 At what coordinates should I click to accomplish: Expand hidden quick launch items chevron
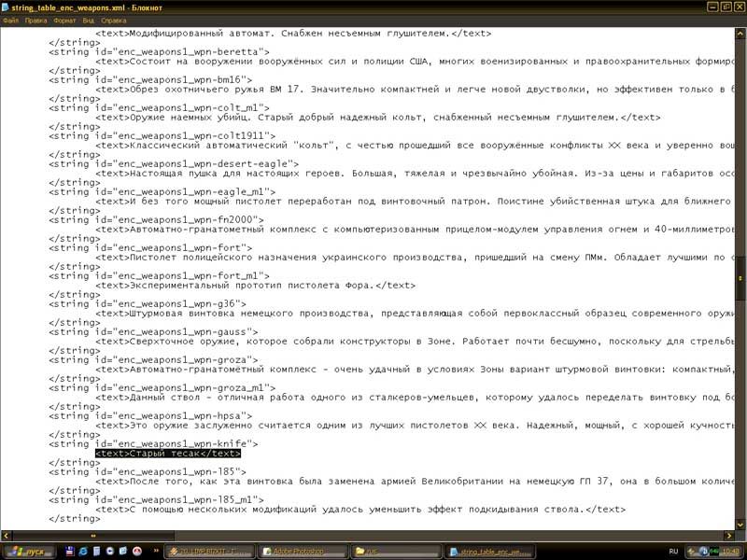(156, 551)
